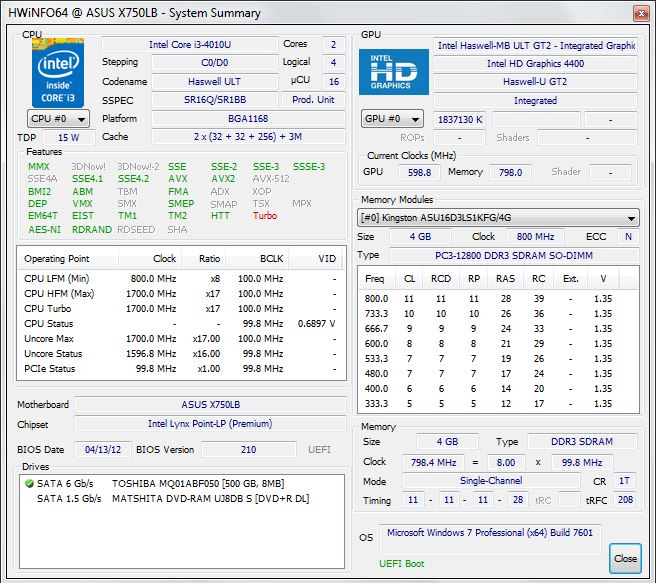The width and height of the screenshot is (656, 583).
Task: Click the VID column header
Action: [317, 258]
